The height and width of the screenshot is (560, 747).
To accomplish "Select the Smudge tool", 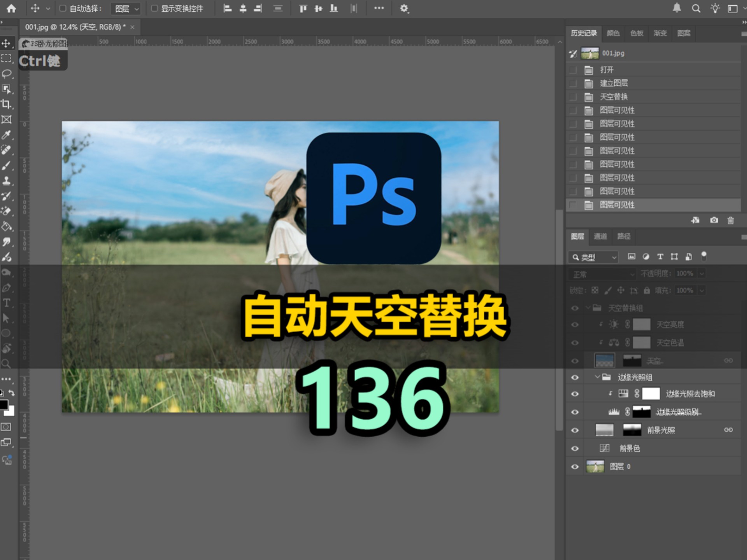I will pos(6,242).
